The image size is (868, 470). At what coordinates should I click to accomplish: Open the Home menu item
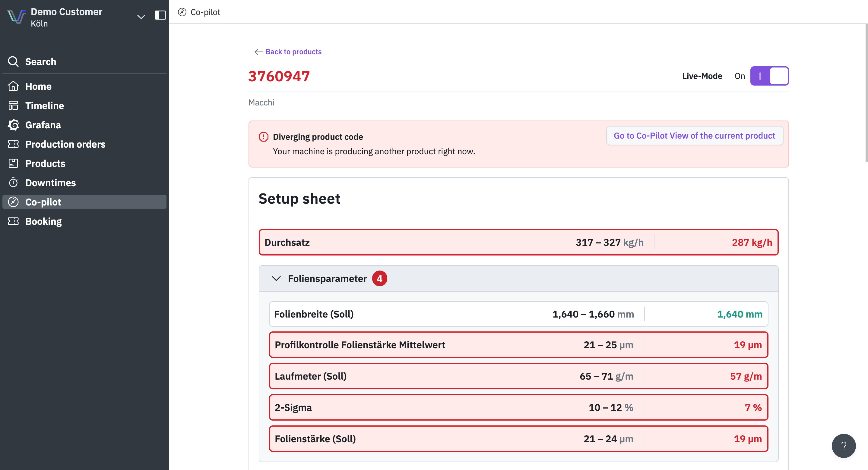click(84, 86)
